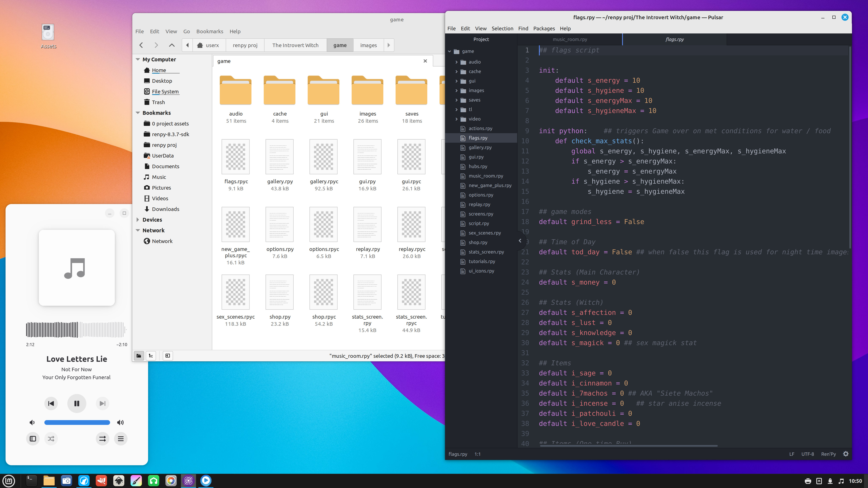The width and height of the screenshot is (868, 488).
Task: Open the Selection menu in Pulsar
Action: tap(502, 28)
